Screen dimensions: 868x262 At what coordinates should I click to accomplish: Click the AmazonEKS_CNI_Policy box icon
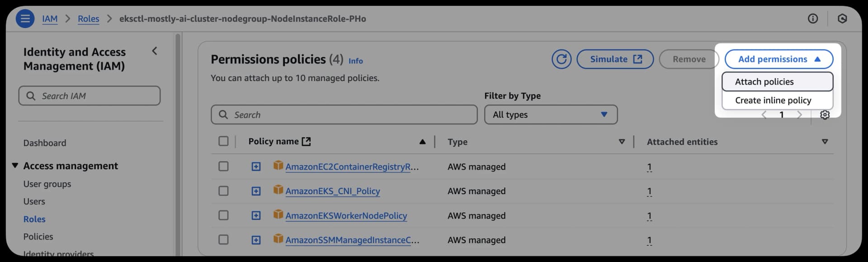tap(278, 190)
